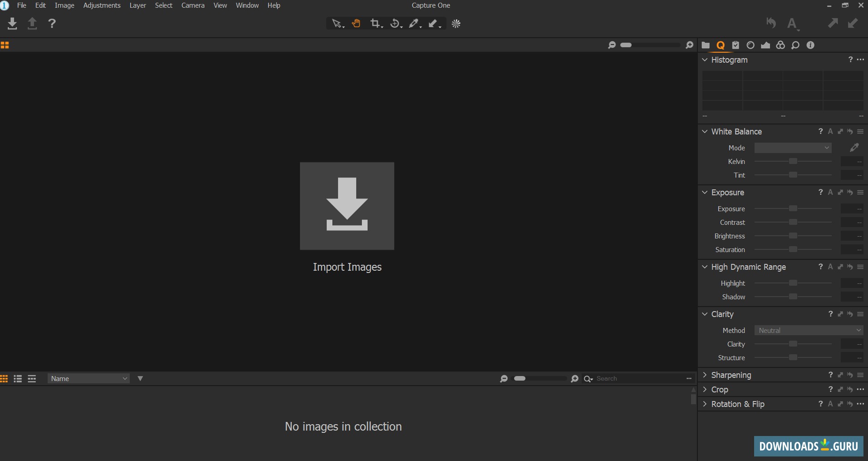This screenshot has width=868, height=461.
Task: Select the Rotate/Straighten tool
Action: click(x=395, y=24)
